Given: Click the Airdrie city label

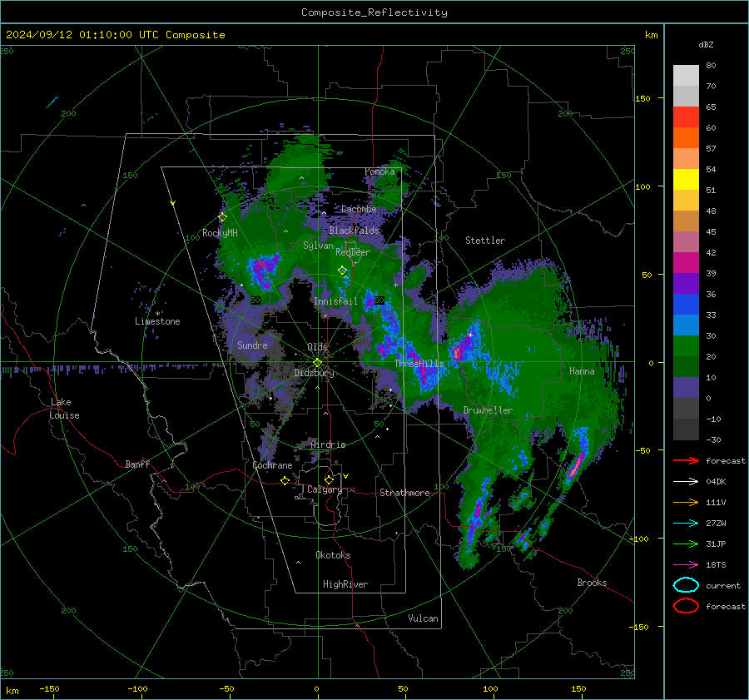Looking at the screenshot, I should click(x=328, y=444).
